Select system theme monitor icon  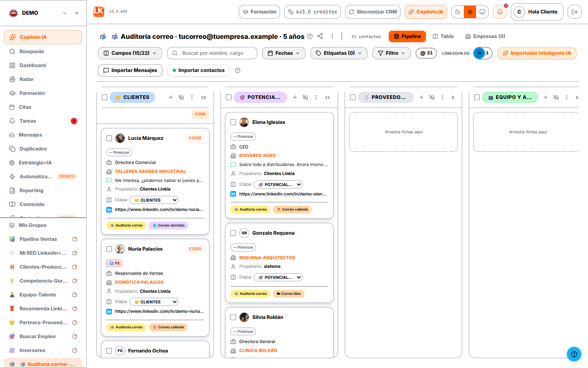click(x=482, y=12)
